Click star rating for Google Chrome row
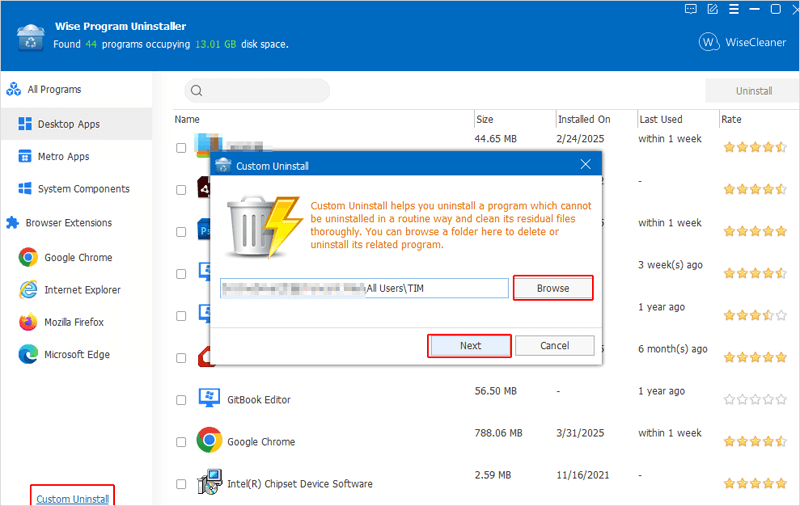 (x=755, y=441)
